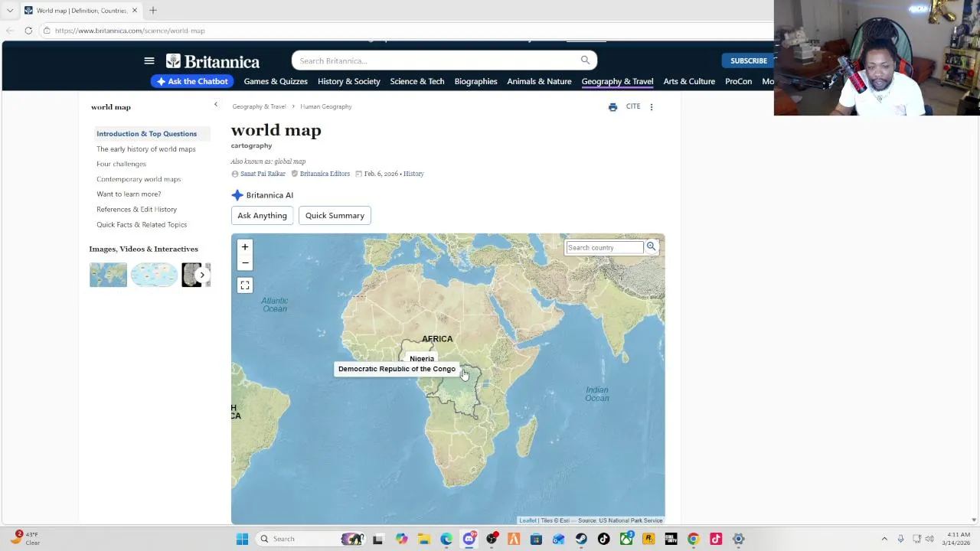This screenshot has height=551, width=980.
Task: Open Copilot from the taskbar
Action: tap(401, 539)
